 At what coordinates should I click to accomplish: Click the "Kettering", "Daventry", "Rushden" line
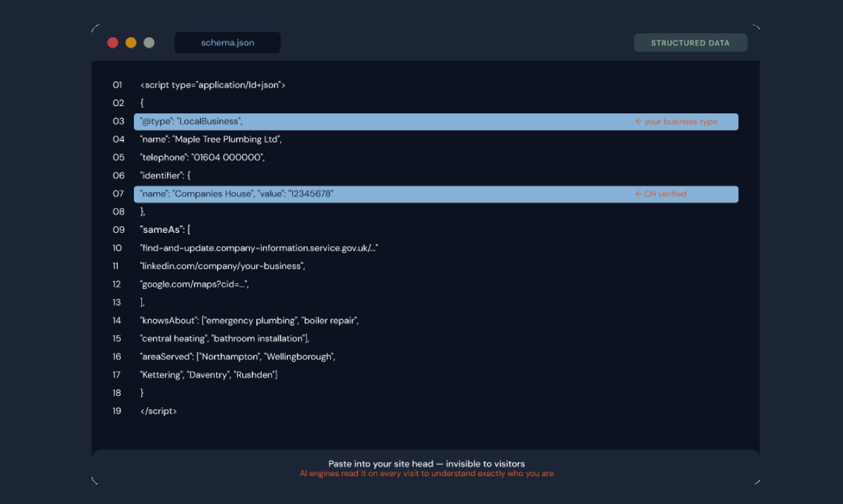[x=209, y=375]
